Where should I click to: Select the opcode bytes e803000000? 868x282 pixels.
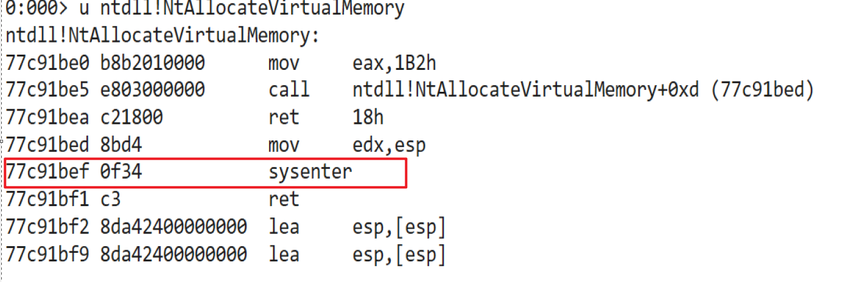[152, 90]
